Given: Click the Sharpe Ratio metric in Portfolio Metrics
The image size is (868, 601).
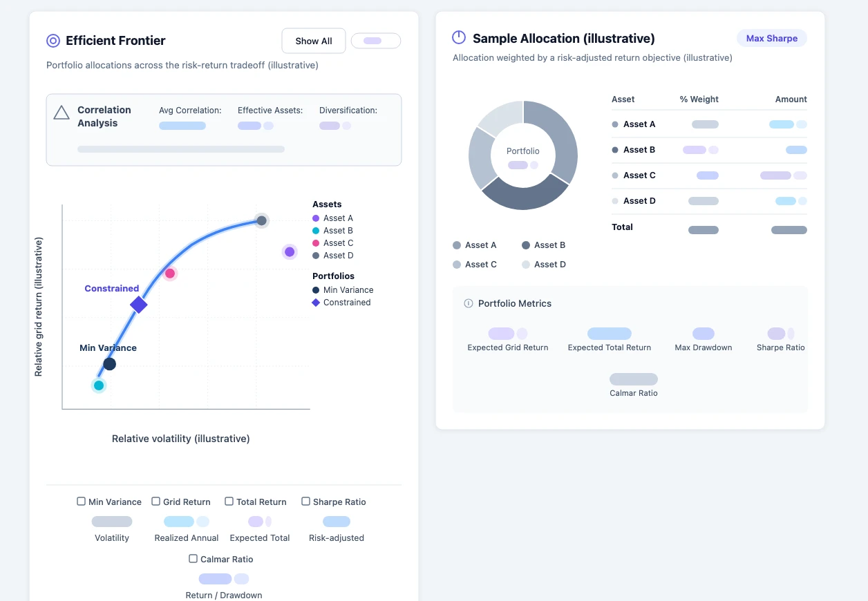Looking at the screenshot, I should click(781, 341).
